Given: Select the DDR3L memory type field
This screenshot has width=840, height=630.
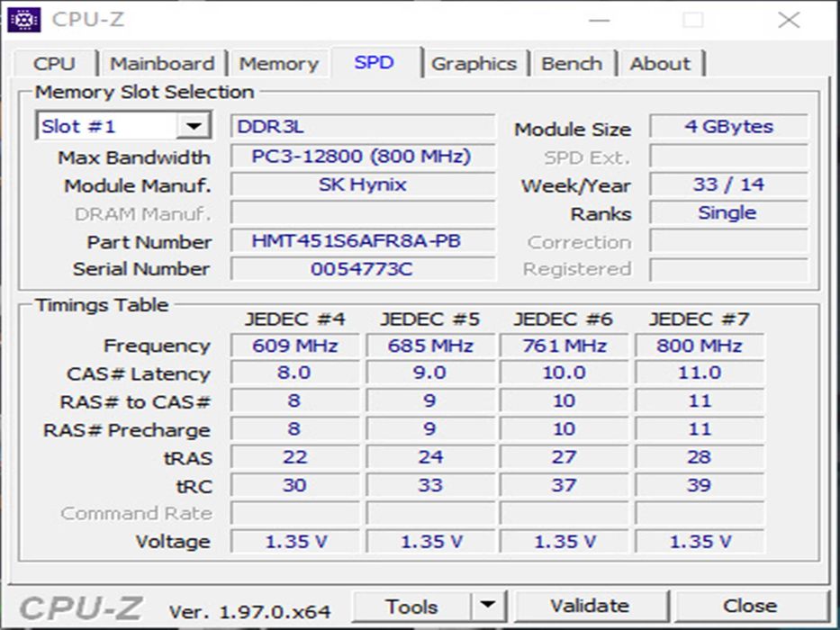Looking at the screenshot, I should click(363, 126).
